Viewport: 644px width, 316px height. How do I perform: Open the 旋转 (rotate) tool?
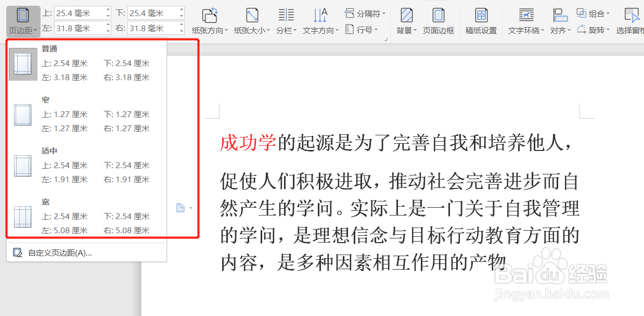[x=593, y=29]
